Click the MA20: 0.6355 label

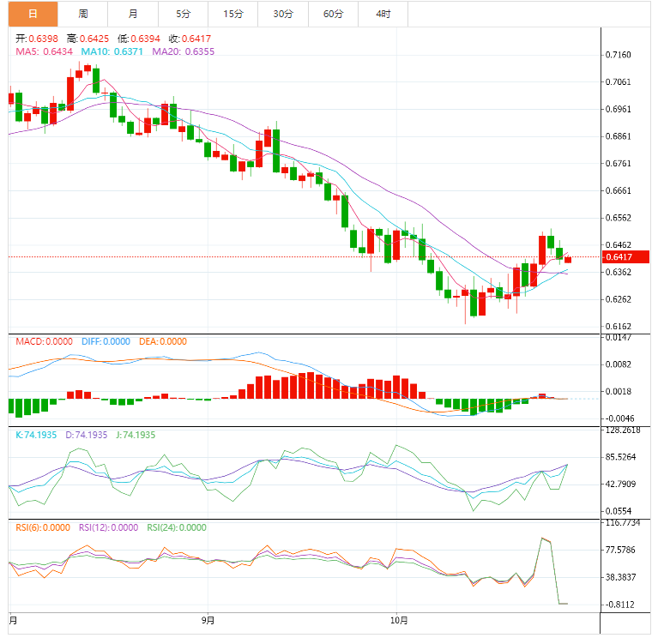183,51
